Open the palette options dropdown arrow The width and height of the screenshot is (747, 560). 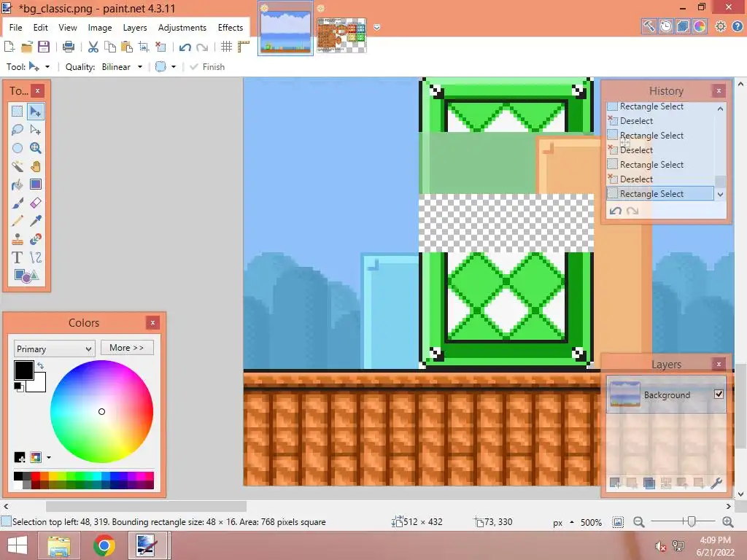(49, 458)
